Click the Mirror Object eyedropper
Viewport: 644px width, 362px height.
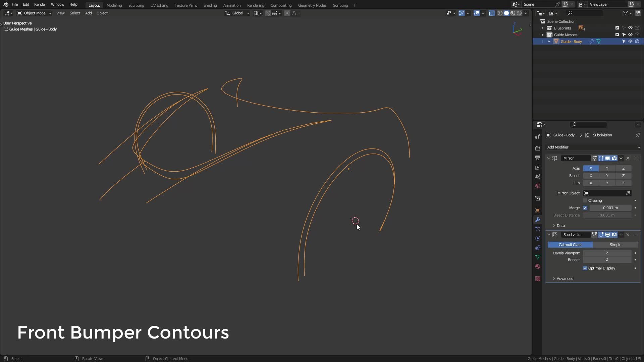coord(628,193)
